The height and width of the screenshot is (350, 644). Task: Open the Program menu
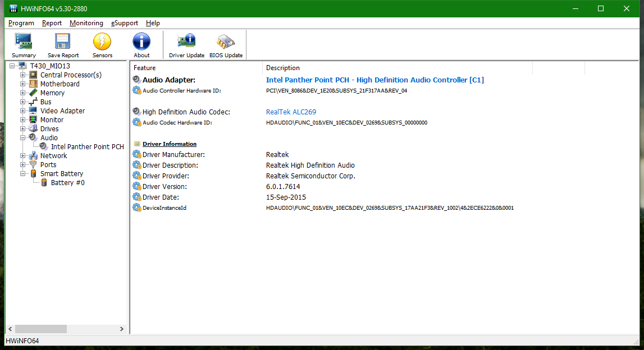click(x=21, y=23)
